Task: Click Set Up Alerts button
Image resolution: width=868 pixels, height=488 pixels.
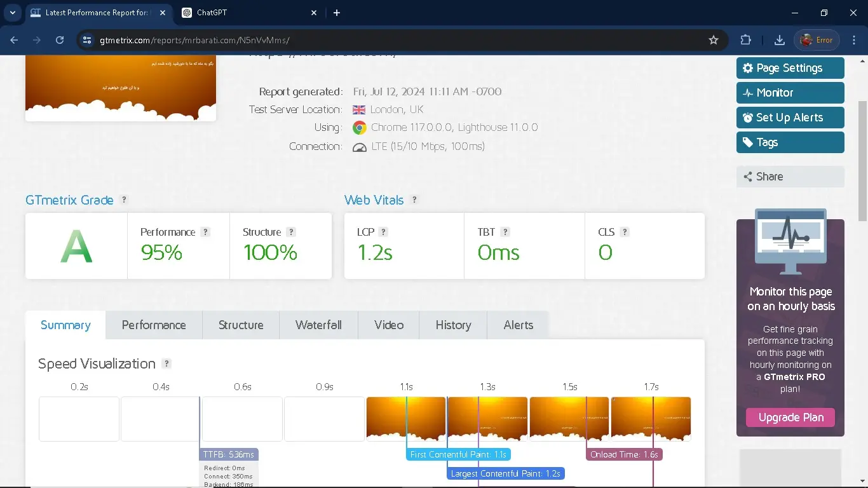Action: pos(790,118)
